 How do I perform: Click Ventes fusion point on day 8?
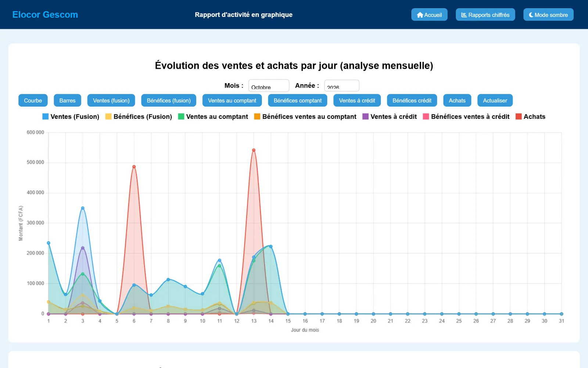pos(168,280)
